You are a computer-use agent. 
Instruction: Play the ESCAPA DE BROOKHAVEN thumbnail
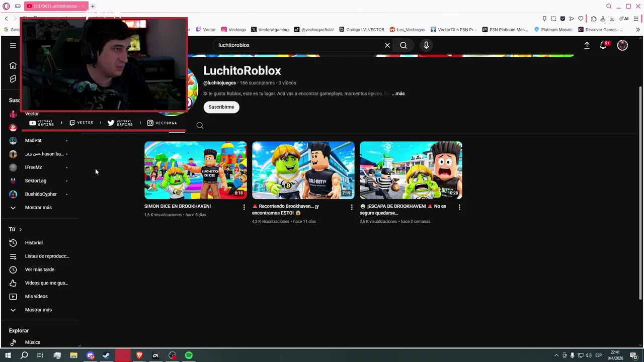411,170
